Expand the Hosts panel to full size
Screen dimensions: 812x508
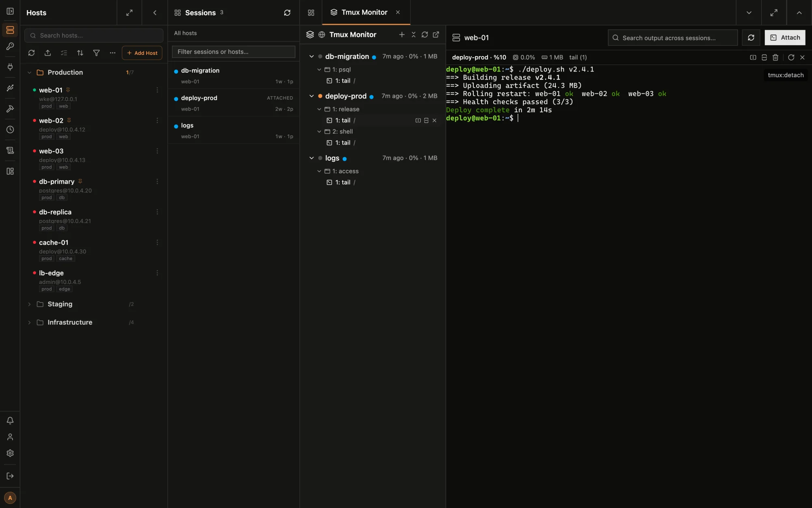point(129,13)
